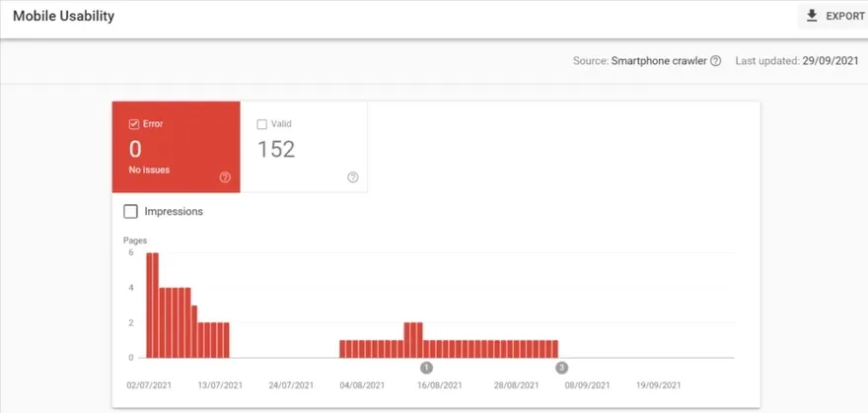Enable the Valid checkbox
The width and height of the screenshot is (868, 413).
pos(261,124)
